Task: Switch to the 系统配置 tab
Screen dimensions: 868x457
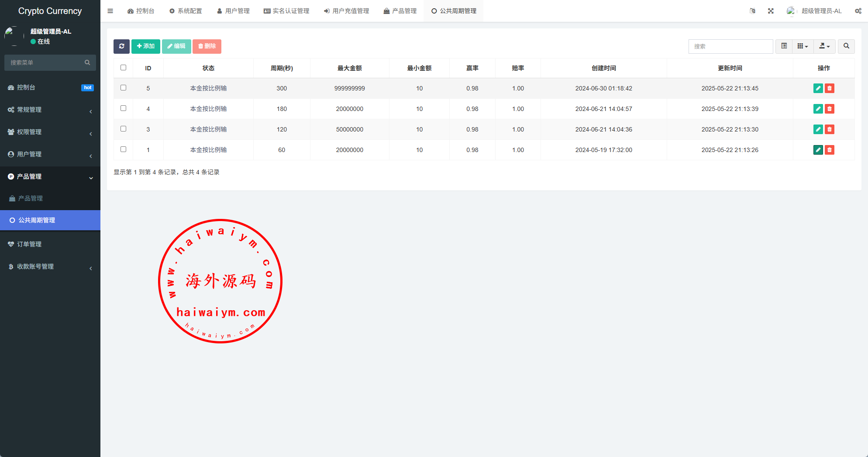Action: tap(186, 11)
